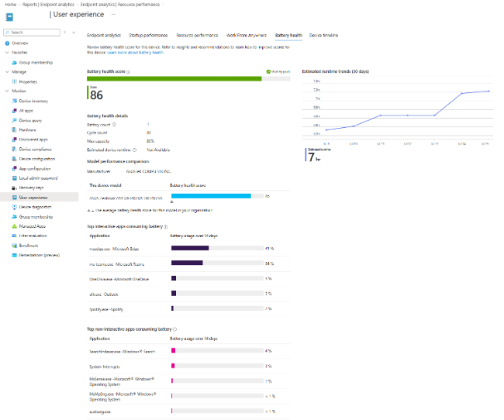Open the Overview info icon item
The height and width of the screenshot is (420, 504).
click(7, 43)
